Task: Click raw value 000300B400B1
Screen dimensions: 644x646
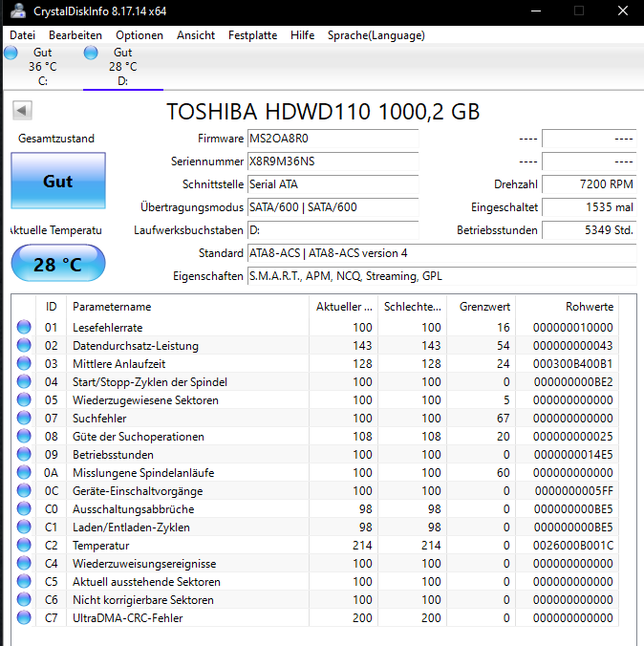Action: pos(572,364)
